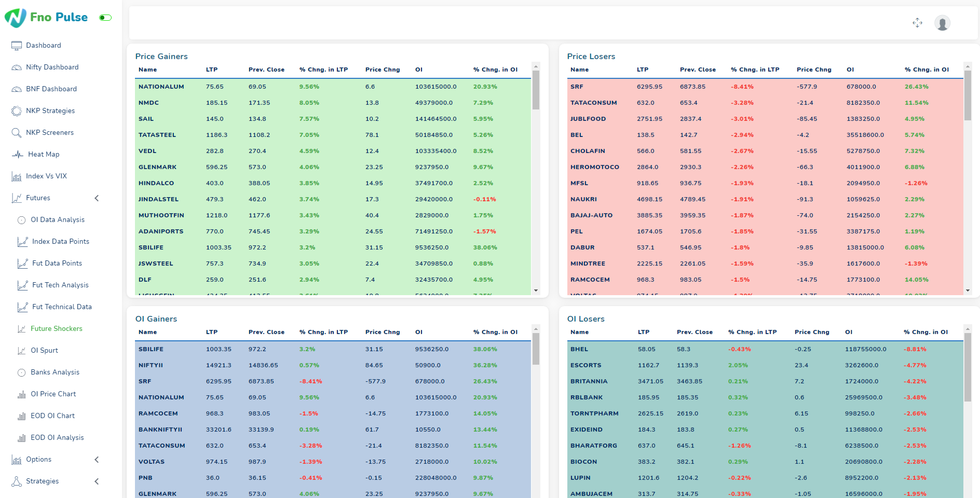
Task: Click the Futures line chart icon
Action: tap(17, 198)
